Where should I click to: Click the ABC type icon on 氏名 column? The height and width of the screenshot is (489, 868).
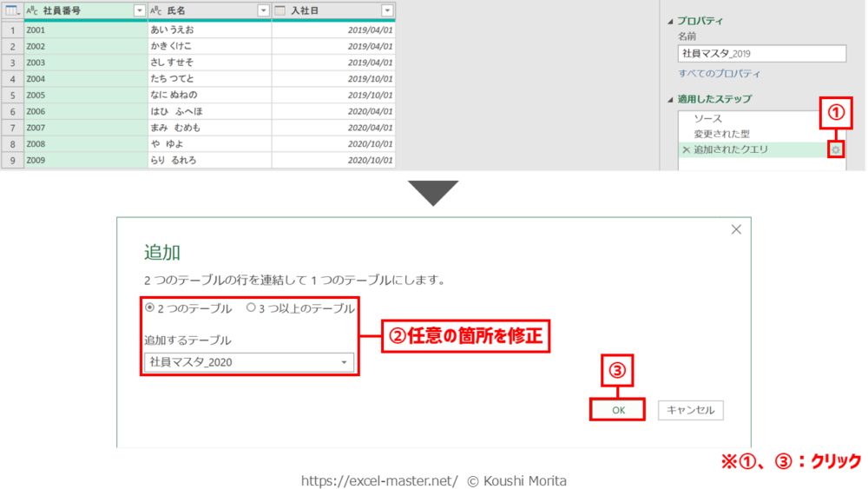pos(156,10)
